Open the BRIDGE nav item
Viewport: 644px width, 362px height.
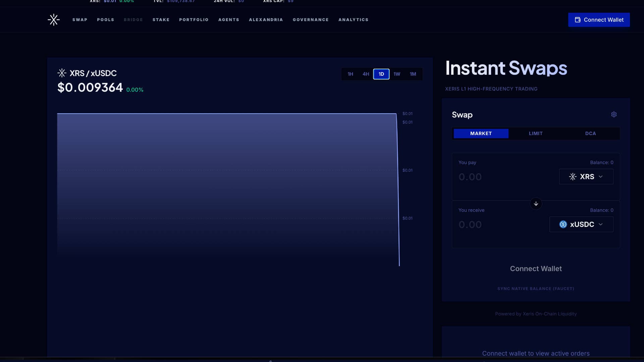[x=133, y=20]
